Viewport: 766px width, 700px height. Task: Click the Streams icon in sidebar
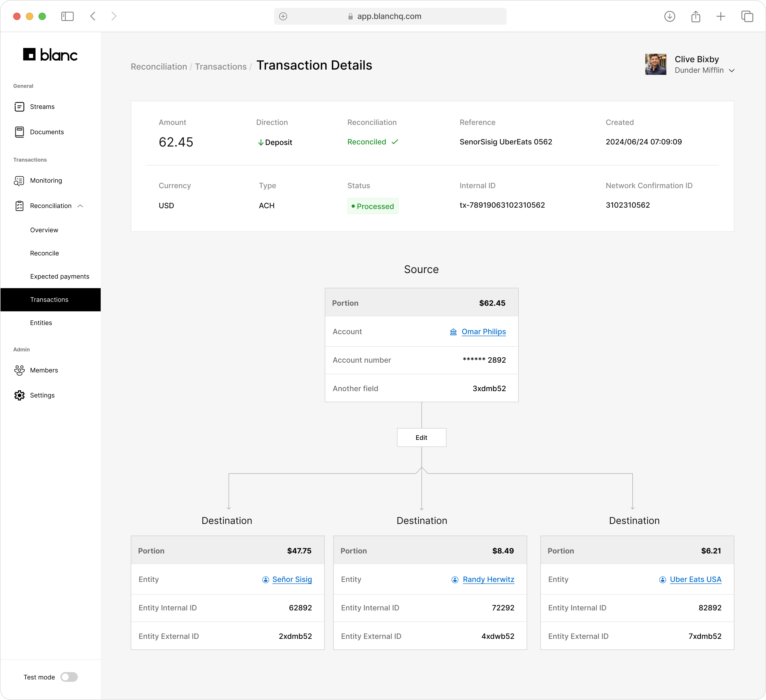(x=20, y=107)
